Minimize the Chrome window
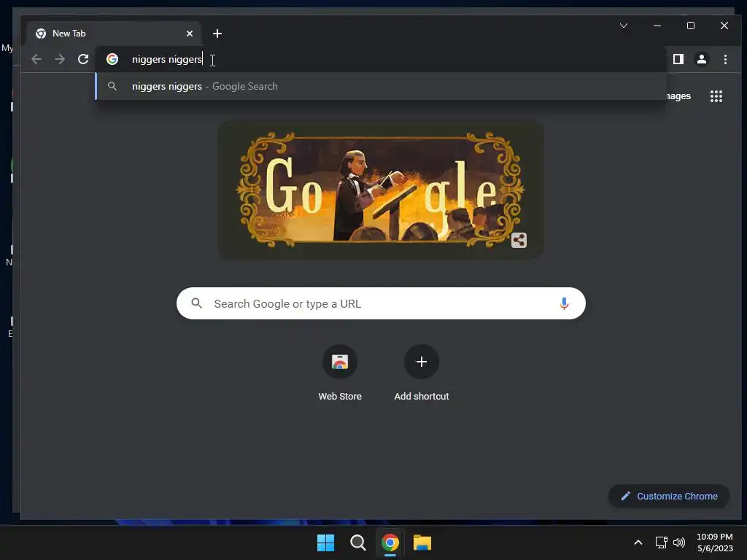747x560 pixels. (x=657, y=26)
